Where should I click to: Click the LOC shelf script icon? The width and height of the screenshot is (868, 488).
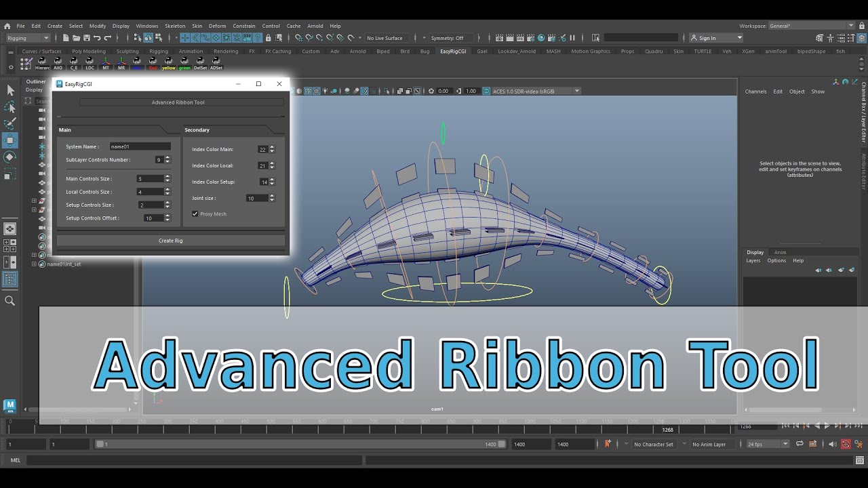pyautogui.click(x=90, y=63)
